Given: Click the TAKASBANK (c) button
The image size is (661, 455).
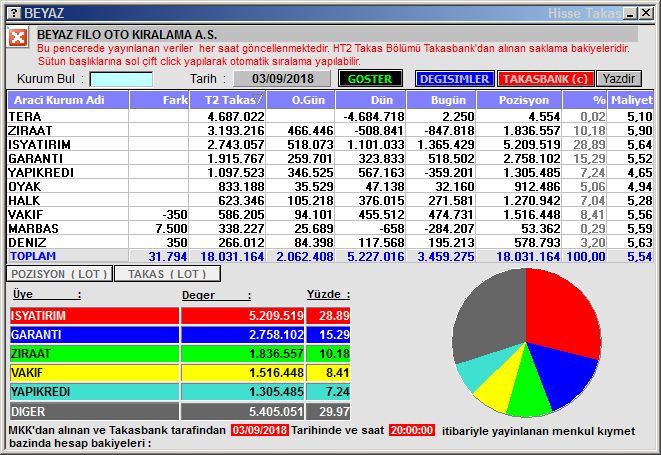Looking at the screenshot, I should (545, 79).
